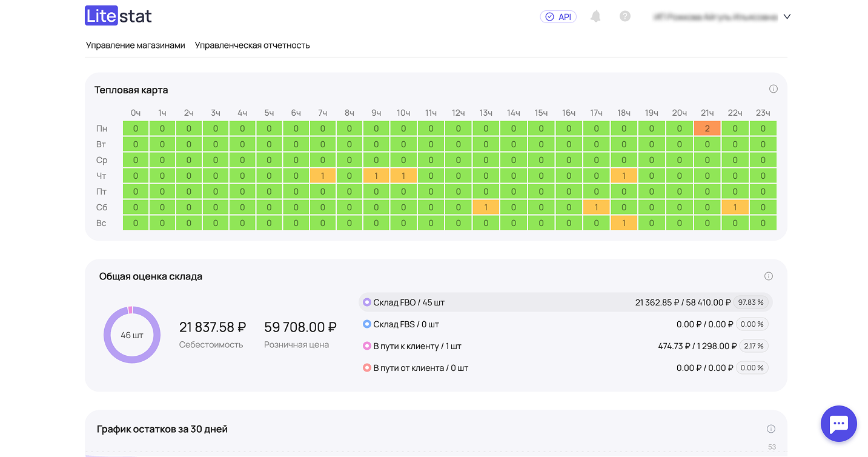The image size is (868, 457).
Task: Show info for Тепловая карта panel
Action: pyautogui.click(x=773, y=89)
